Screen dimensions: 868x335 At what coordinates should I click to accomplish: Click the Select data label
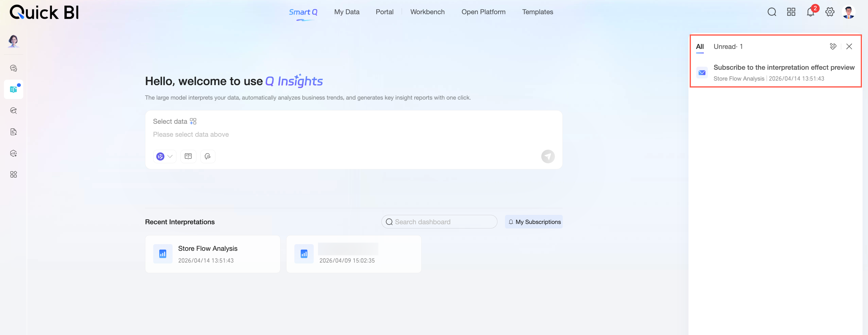pyautogui.click(x=170, y=121)
